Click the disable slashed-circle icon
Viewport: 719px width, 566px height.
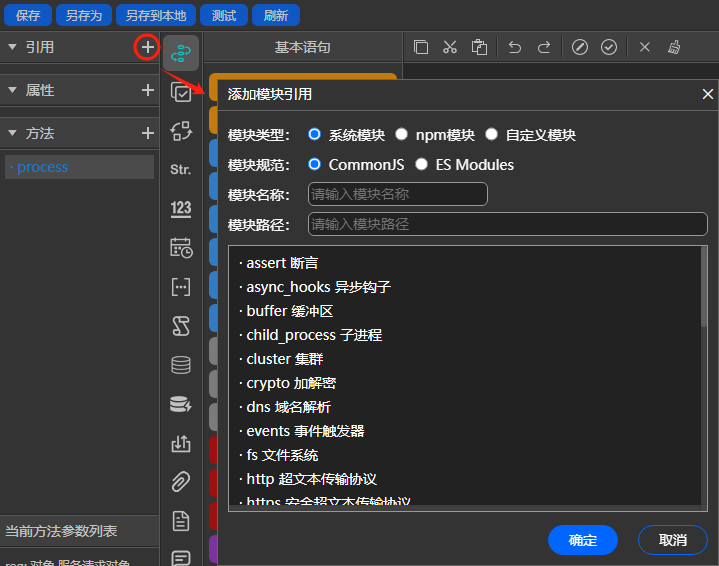pyautogui.click(x=580, y=47)
